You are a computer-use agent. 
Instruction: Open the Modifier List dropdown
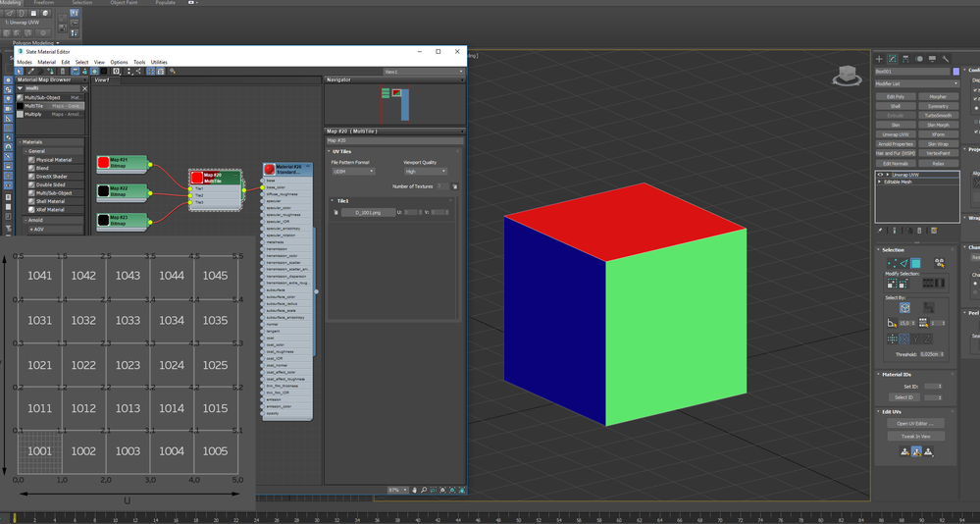tap(917, 83)
